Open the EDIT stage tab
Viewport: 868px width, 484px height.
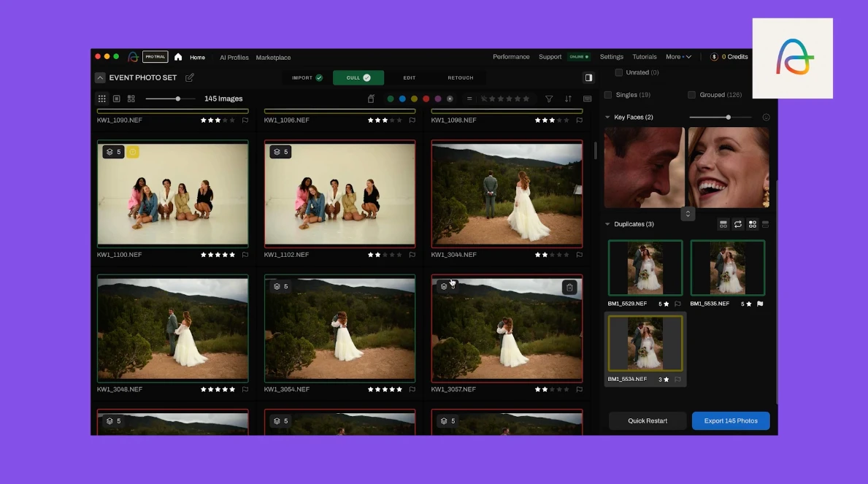[x=410, y=77]
